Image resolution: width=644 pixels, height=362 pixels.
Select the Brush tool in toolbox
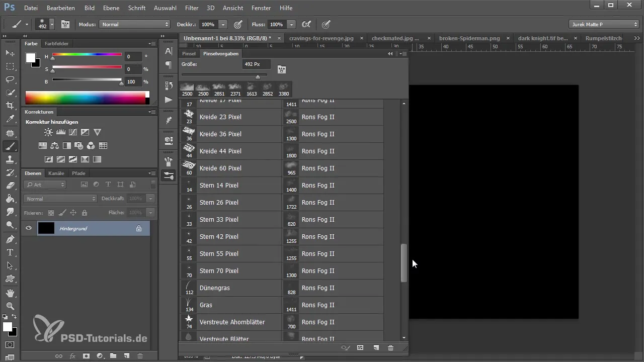10,146
